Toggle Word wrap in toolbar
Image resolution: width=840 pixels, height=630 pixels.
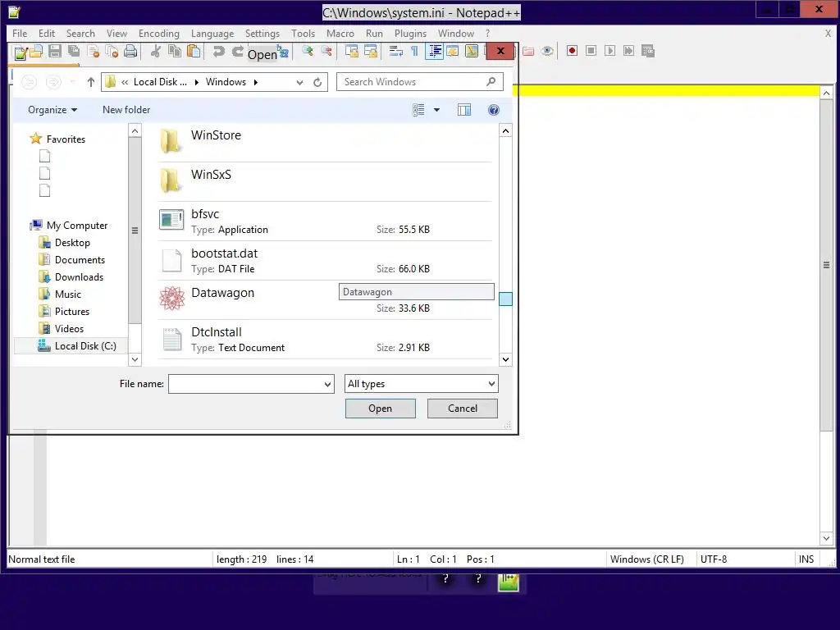pyautogui.click(x=396, y=51)
